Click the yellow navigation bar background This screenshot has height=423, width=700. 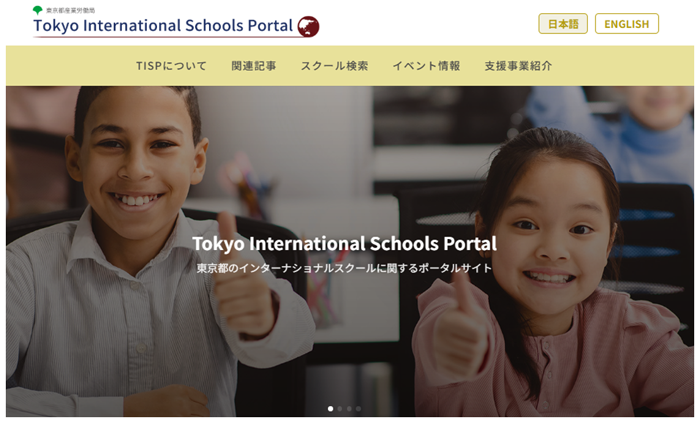click(x=625, y=66)
